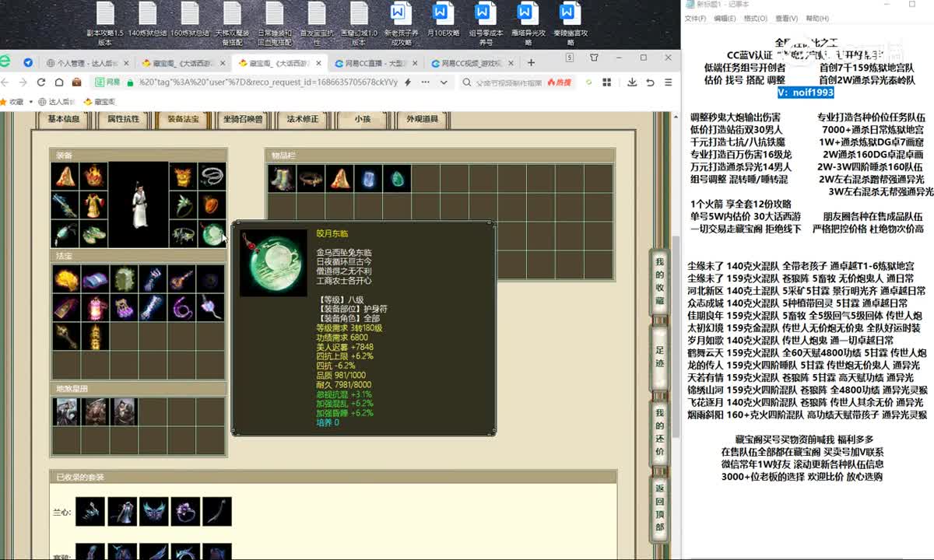Open the 法术修正 tab
Screen dimensions: 934x560
(303, 119)
